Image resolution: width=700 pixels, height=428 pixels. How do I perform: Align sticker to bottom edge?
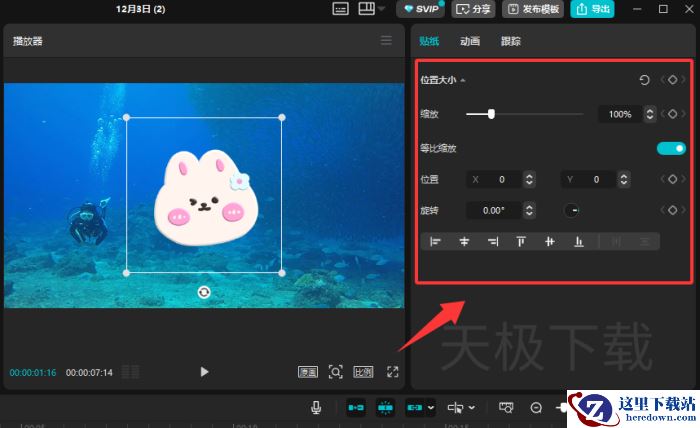click(x=579, y=241)
